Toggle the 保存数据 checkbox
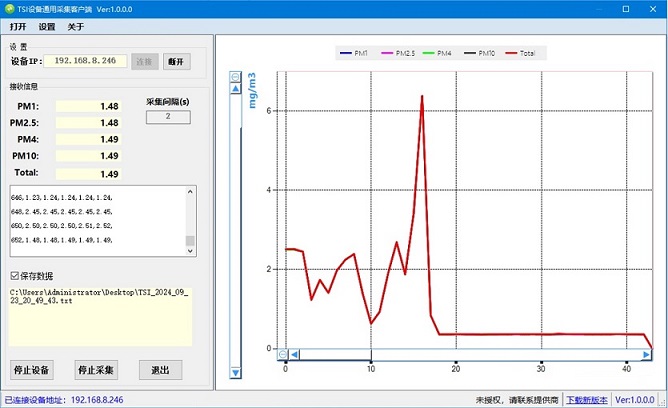This screenshot has width=668, height=408. 14,275
